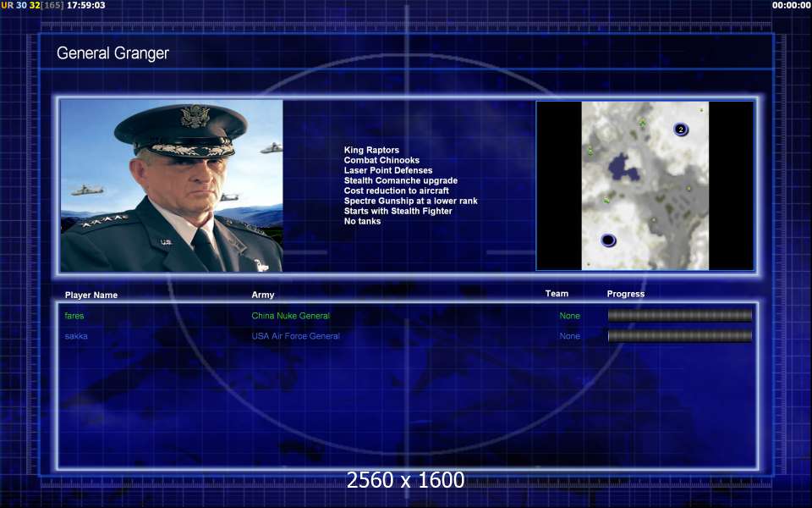Click USA Air Force General army entry

(295, 336)
